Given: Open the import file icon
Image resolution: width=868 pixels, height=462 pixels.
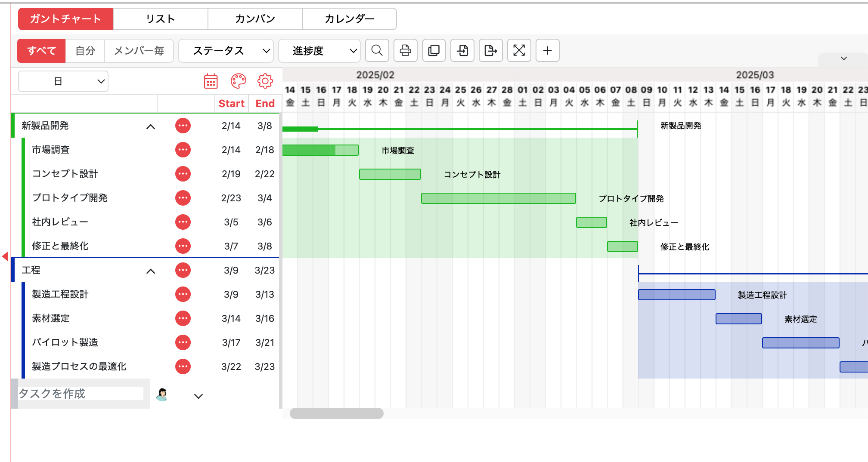Looking at the screenshot, I should [x=462, y=50].
